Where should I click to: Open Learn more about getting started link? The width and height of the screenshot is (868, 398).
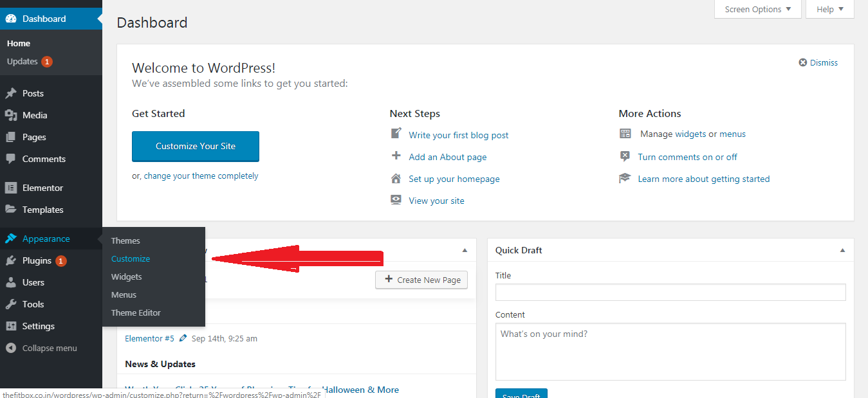pyautogui.click(x=704, y=179)
